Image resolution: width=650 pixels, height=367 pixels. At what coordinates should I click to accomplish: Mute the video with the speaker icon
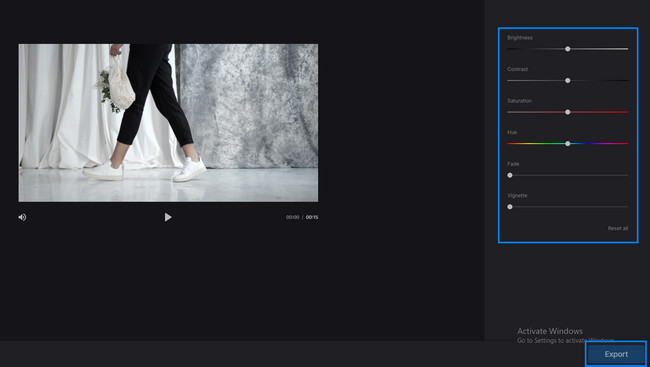pos(22,217)
